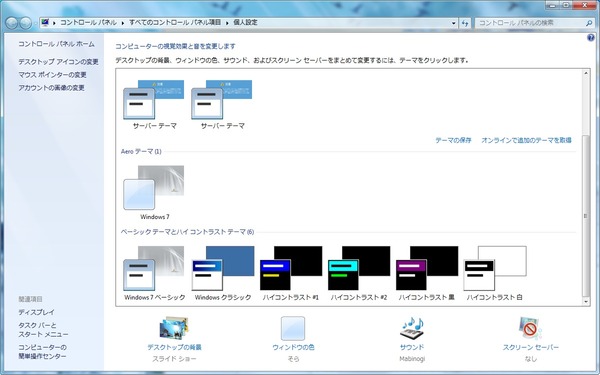Expand breadcrumb arrow before コントロール パネル
Viewport: 600px width, 375px height.
54,23
